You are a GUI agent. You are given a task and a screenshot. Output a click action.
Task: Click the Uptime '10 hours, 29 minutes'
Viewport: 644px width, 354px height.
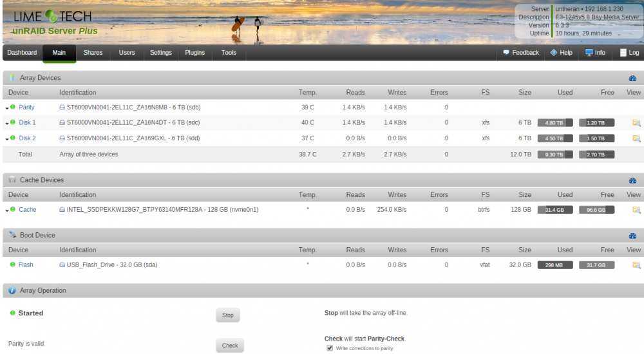point(583,33)
